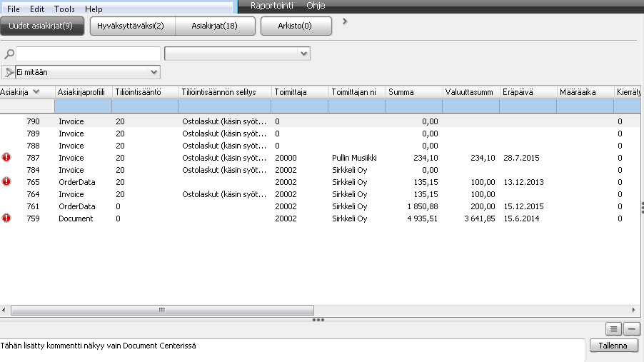Select document number 787

point(33,158)
